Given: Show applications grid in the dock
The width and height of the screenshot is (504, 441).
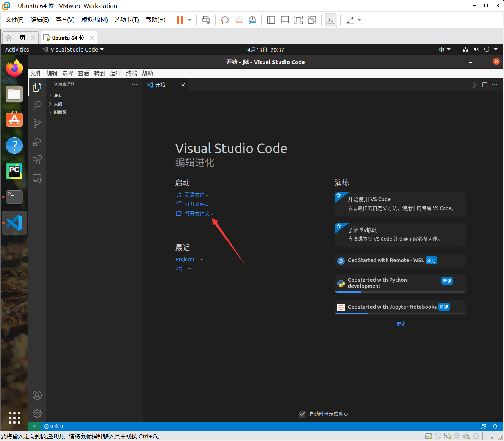Looking at the screenshot, I should [x=14, y=418].
